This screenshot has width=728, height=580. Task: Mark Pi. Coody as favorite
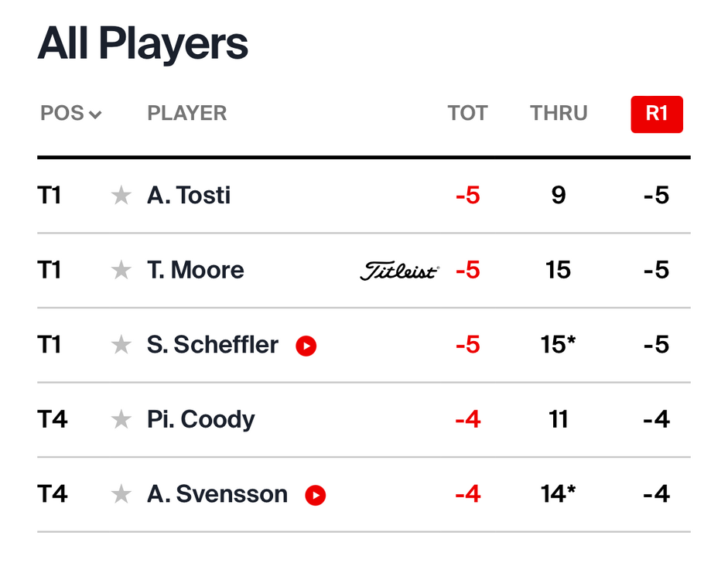click(x=121, y=420)
